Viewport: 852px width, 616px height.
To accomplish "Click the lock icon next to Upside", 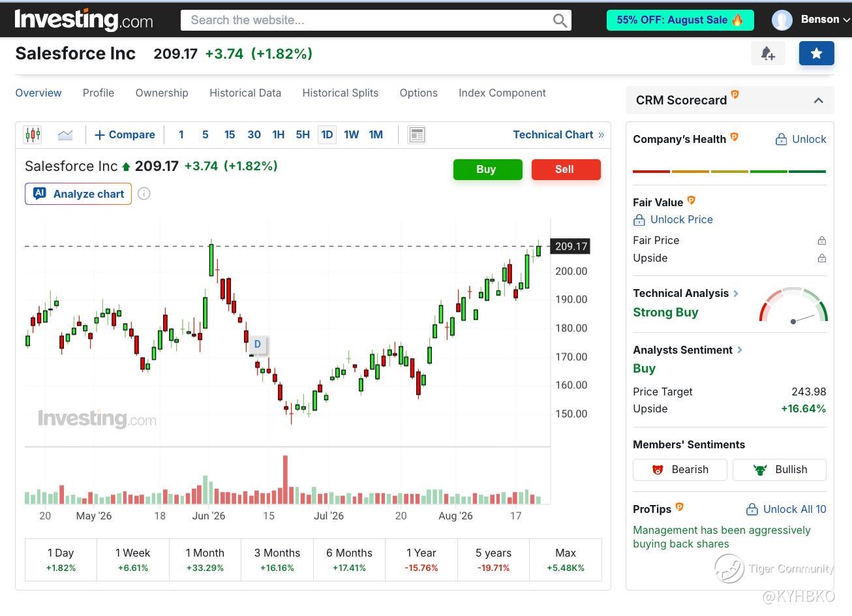I will [822, 258].
